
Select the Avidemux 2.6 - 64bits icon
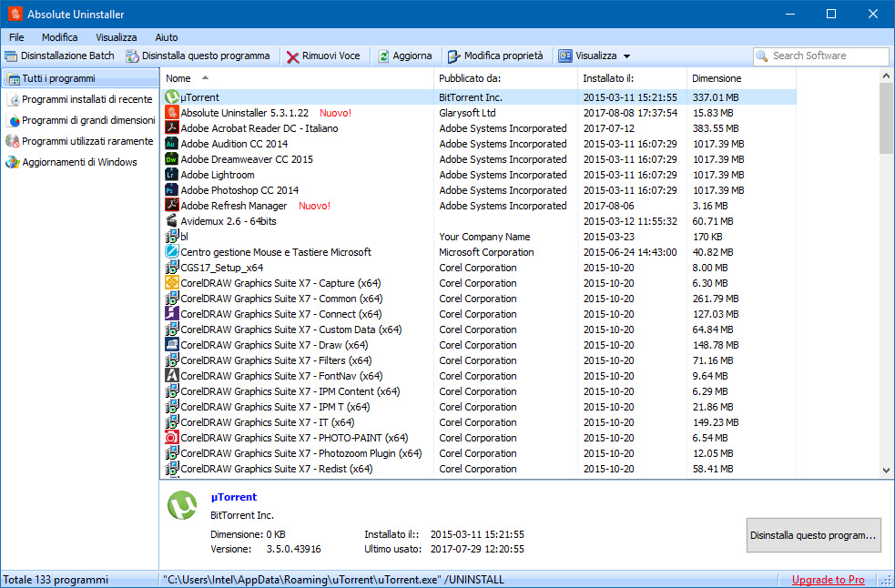click(172, 221)
